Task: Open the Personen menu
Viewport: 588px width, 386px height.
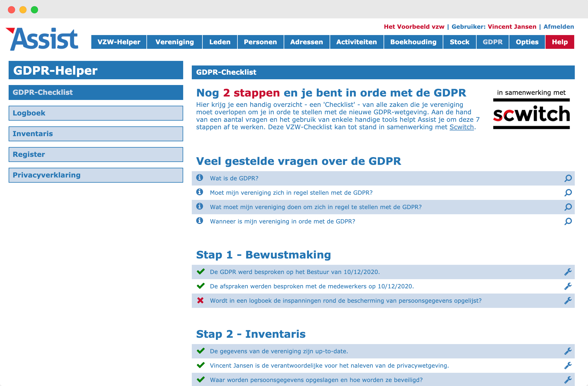Action: point(260,42)
